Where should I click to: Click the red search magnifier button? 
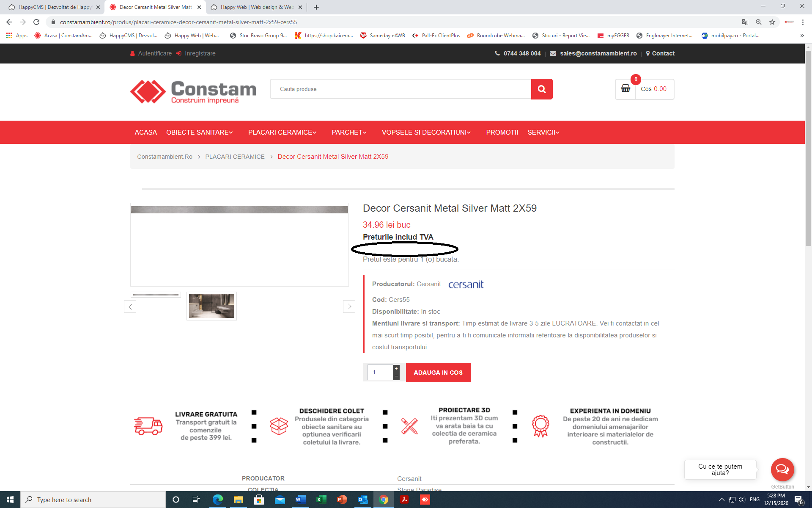542,89
